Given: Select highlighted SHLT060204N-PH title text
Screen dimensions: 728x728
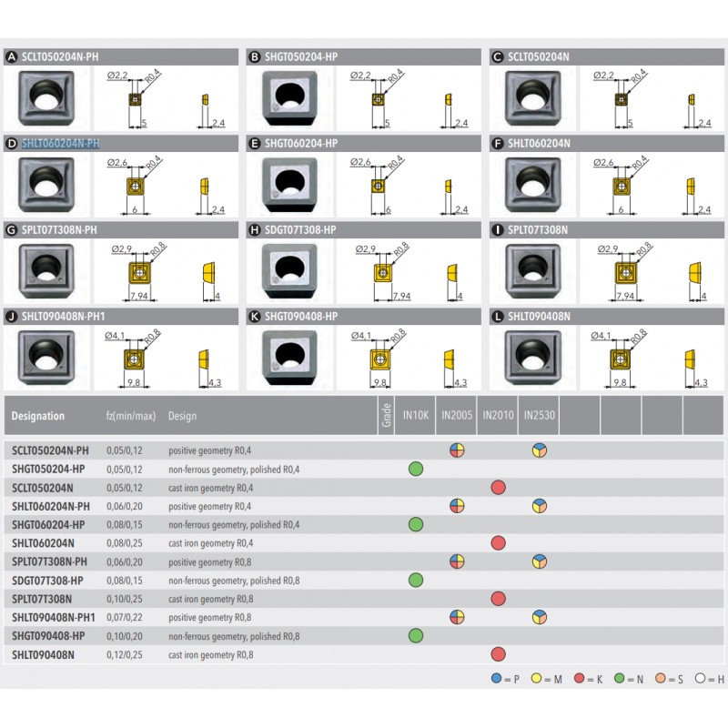Looking at the screenshot, I should click(60, 143).
